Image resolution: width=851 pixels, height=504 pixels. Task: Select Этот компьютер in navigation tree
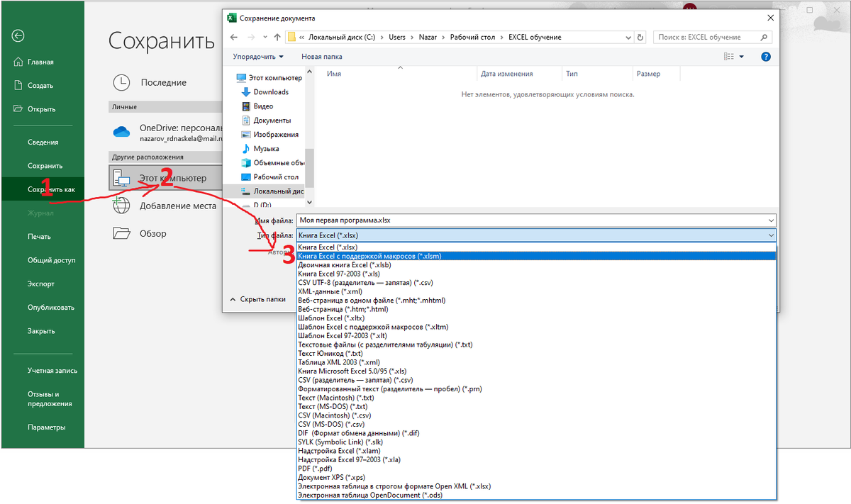[x=269, y=78]
